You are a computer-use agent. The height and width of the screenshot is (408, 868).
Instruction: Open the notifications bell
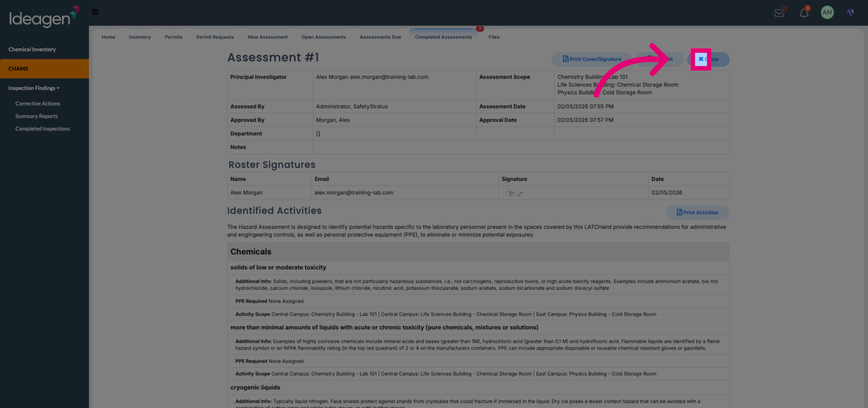click(x=804, y=12)
